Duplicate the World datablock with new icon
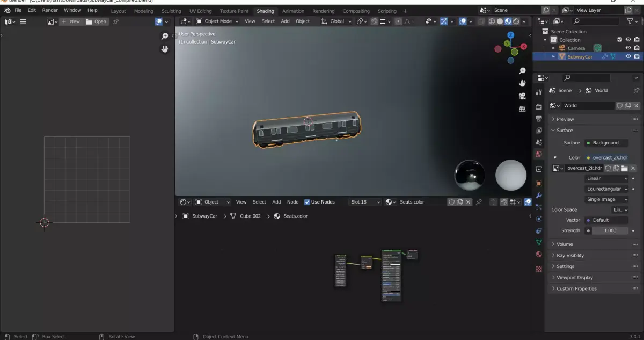The height and width of the screenshot is (340, 644). click(628, 106)
